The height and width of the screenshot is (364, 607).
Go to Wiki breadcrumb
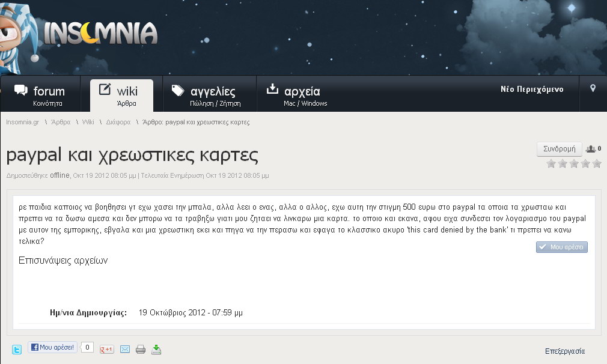(x=88, y=123)
